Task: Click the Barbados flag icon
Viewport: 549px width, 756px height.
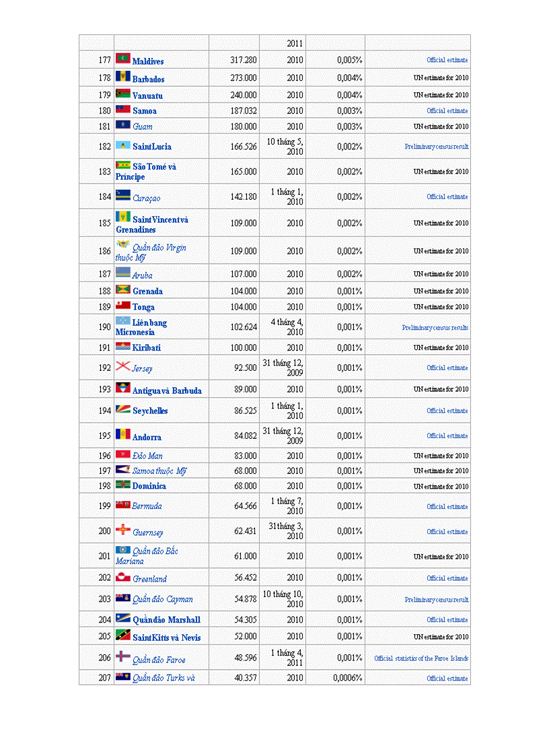Action: point(123,75)
